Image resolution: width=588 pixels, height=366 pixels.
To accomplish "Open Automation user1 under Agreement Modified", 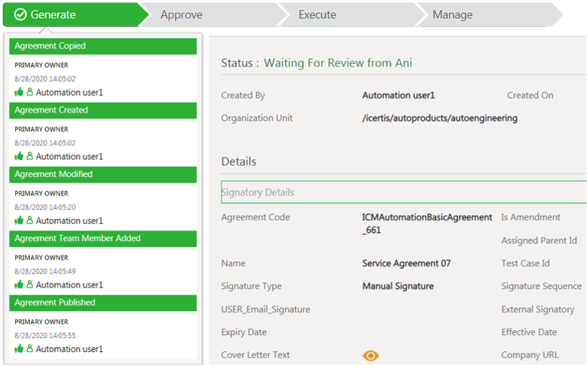I will (70, 221).
